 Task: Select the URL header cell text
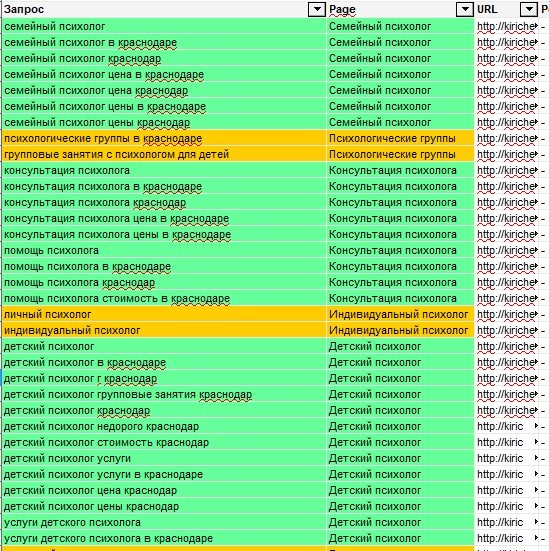coord(487,9)
